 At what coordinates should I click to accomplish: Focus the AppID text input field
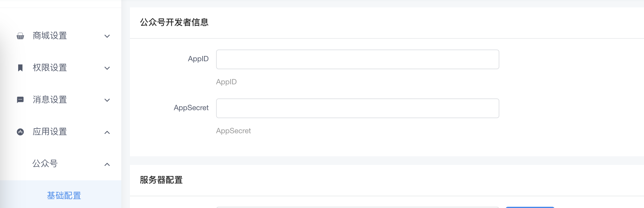tap(357, 59)
